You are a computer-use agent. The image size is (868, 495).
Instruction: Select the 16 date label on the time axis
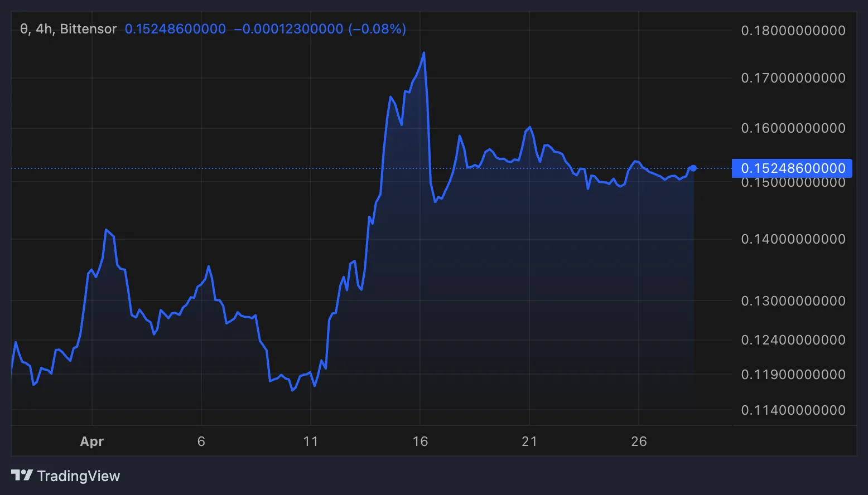tap(420, 441)
